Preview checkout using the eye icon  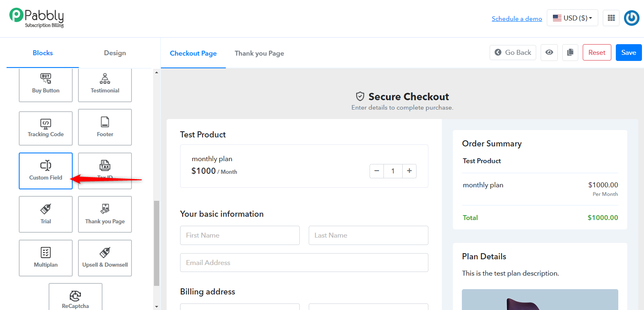point(549,52)
